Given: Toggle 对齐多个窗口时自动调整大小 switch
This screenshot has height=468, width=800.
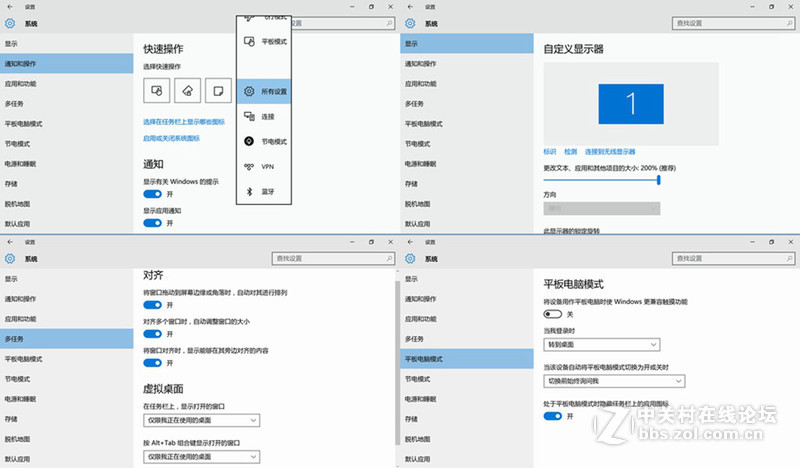Looking at the screenshot, I should [152, 334].
